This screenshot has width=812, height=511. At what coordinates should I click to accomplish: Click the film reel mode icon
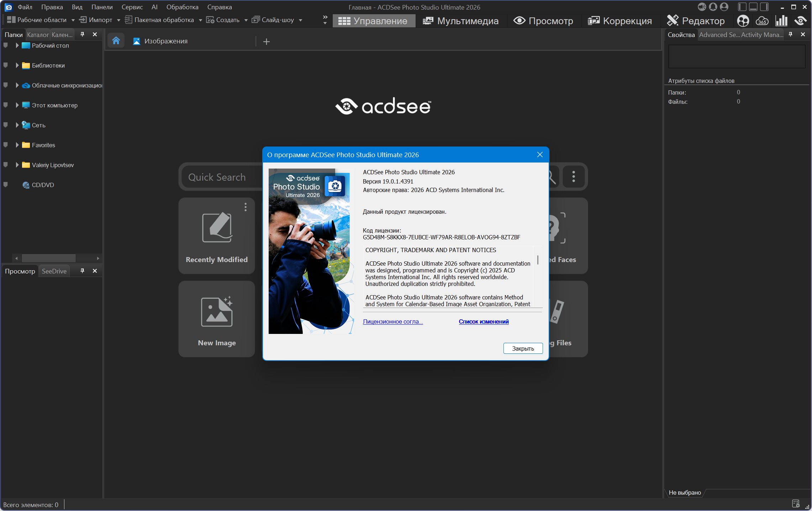(743, 21)
